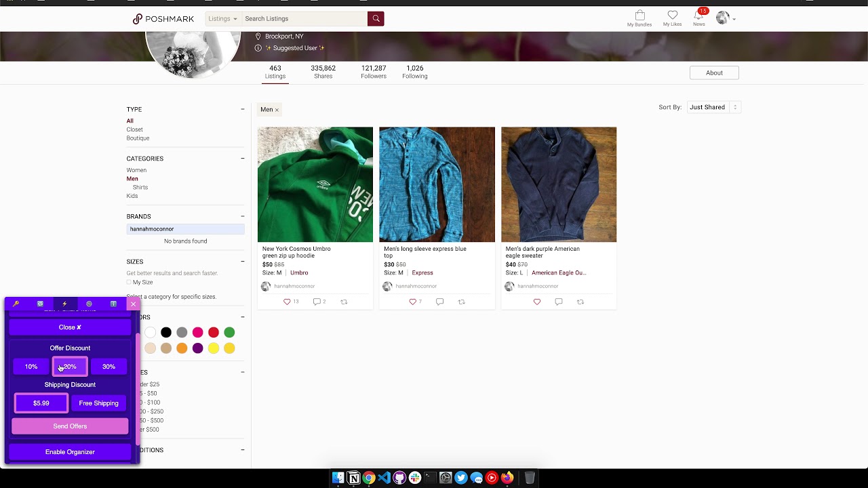
Task: Collapse the CATEGORIES filter section
Action: click(243, 159)
